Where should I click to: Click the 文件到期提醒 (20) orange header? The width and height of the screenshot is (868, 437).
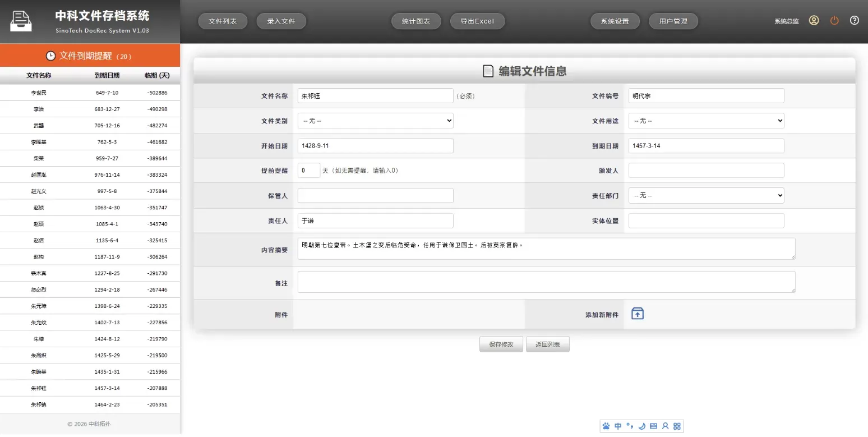pyautogui.click(x=90, y=56)
